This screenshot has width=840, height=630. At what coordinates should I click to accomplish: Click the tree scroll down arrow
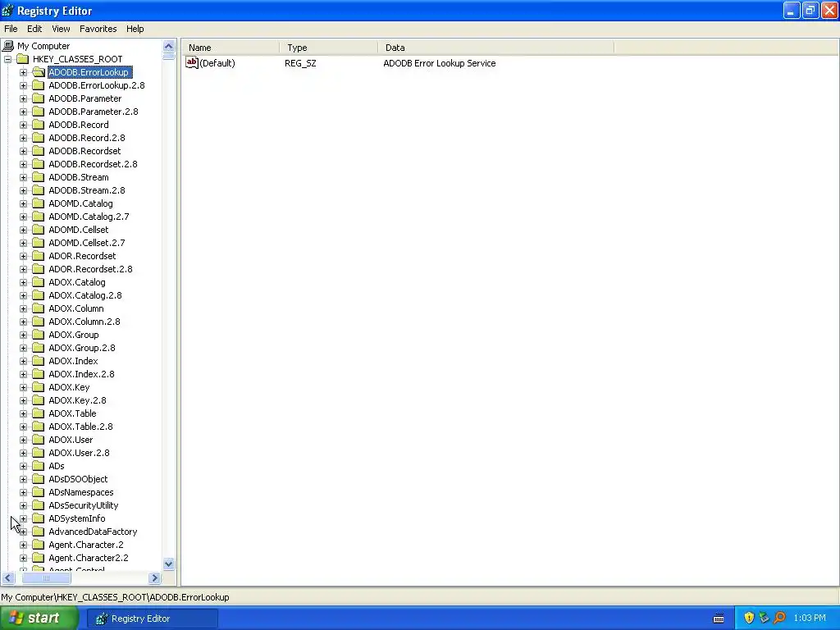[x=169, y=564]
